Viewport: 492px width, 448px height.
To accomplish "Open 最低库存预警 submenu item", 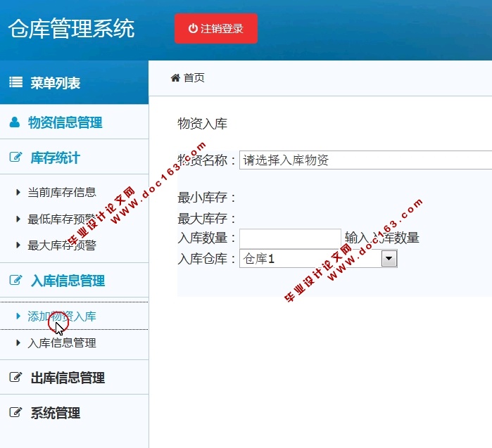I will (x=62, y=219).
